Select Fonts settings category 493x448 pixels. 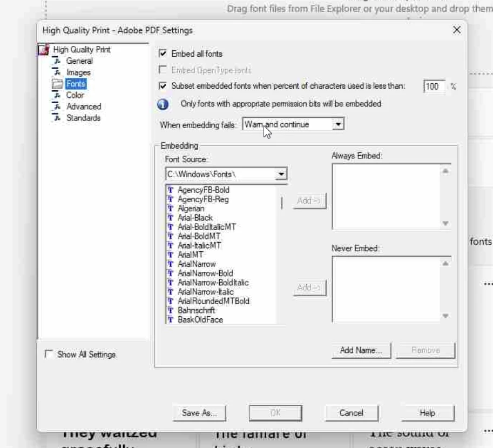click(76, 84)
